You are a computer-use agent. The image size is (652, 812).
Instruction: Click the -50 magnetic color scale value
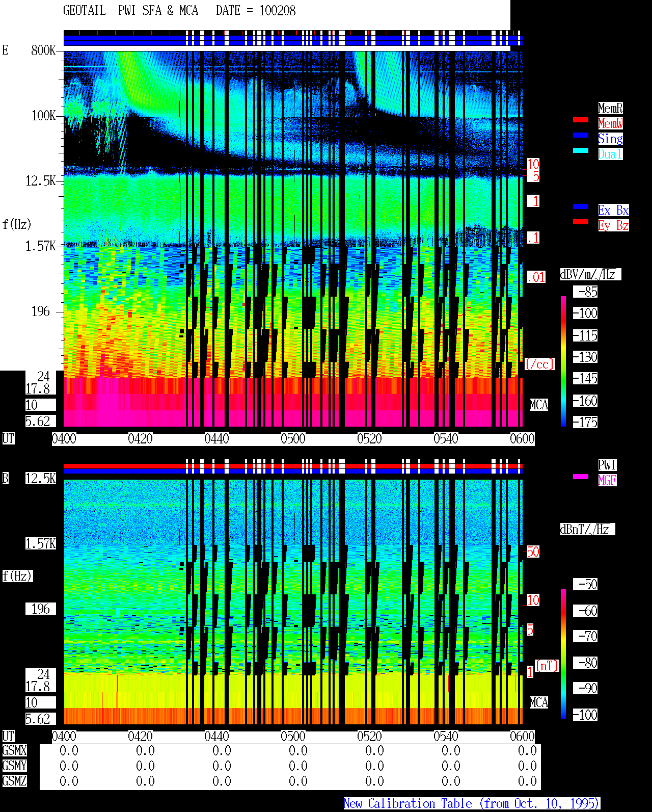[586, 584]
